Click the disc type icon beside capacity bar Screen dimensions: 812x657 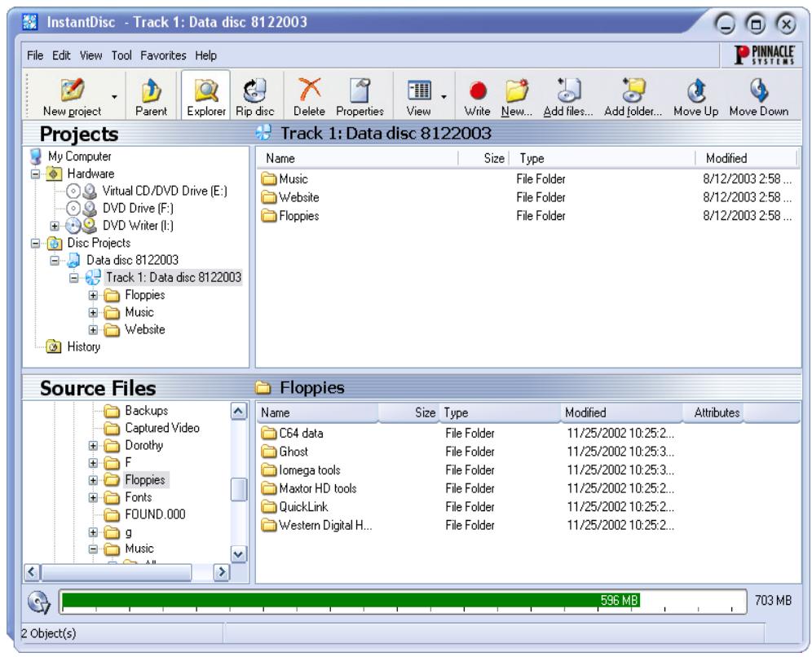[x=39, y=602]
